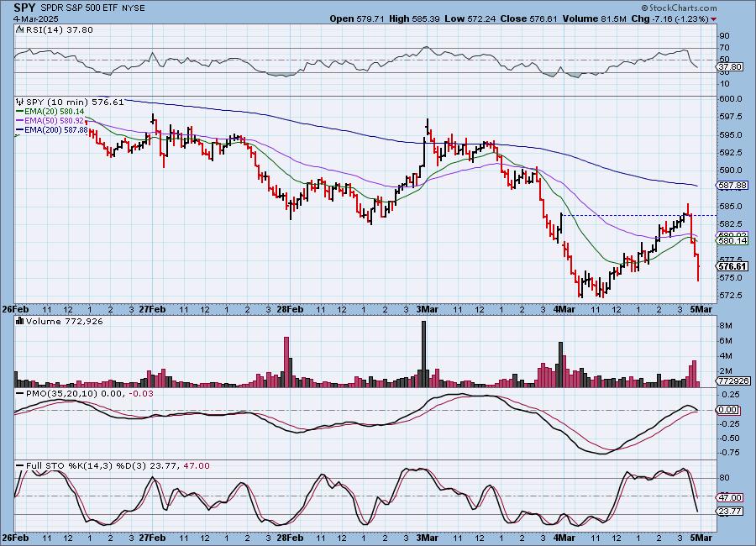756x546 pixels.
Task: Click the High 585.39 value
Action: point(414,18)
